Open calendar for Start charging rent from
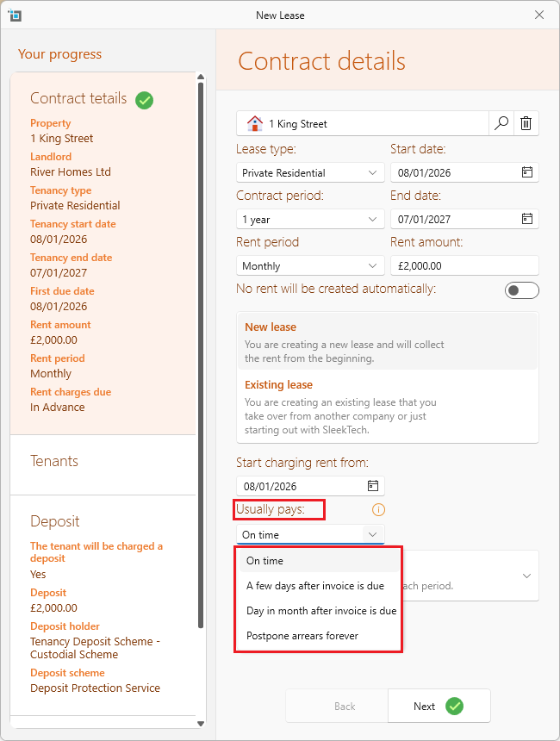The width and height of the screenshot is (560, 741). click(x=373, y=486)
